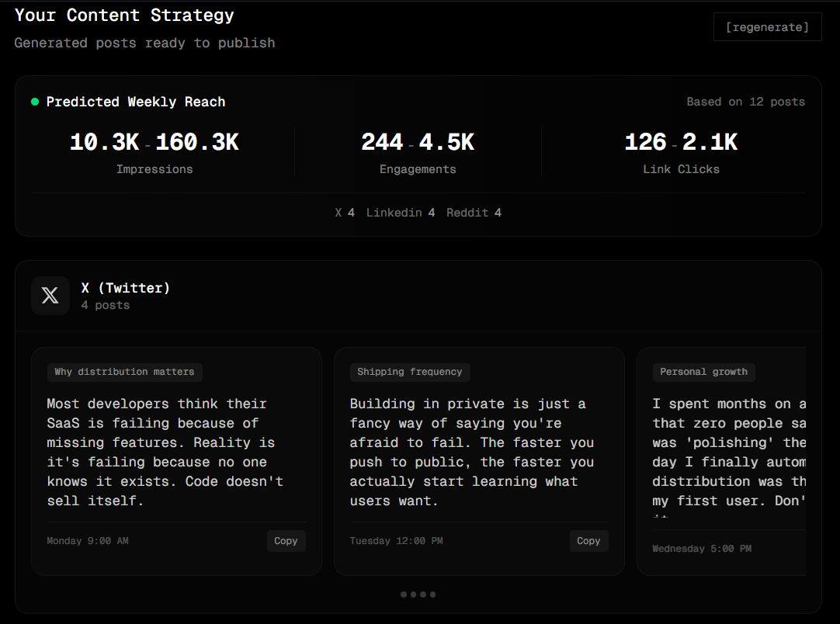The width and height of the screenshot is (840, 624).
Task: Select the second carousel pagination dot
Action: click(x=413, y=595)
